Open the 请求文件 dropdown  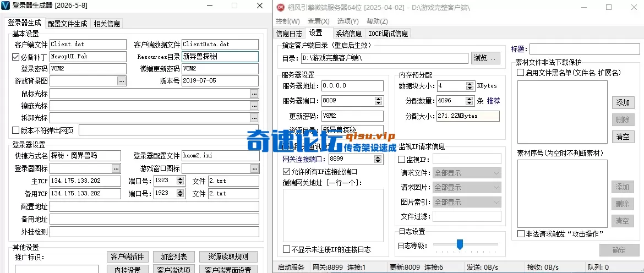tap(467, 173)
